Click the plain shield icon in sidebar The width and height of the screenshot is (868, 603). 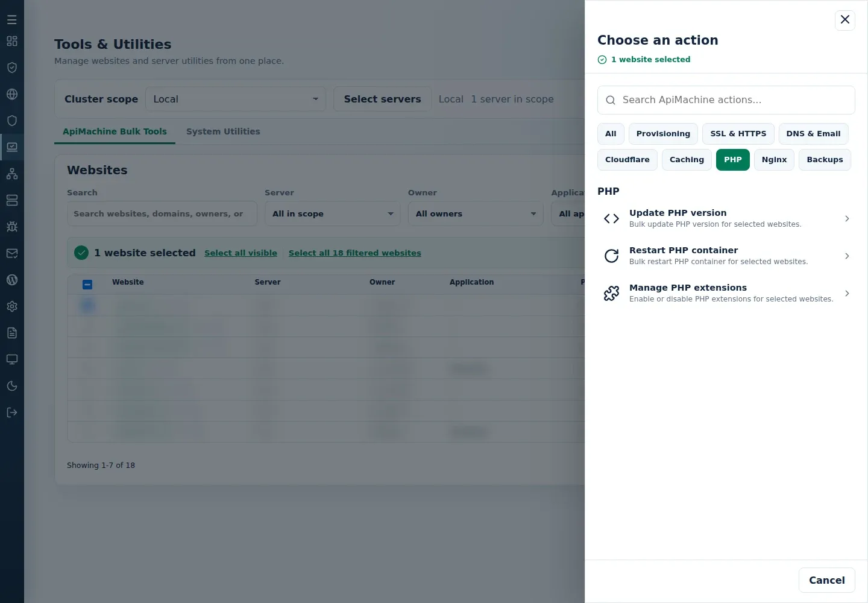point(12,121)
